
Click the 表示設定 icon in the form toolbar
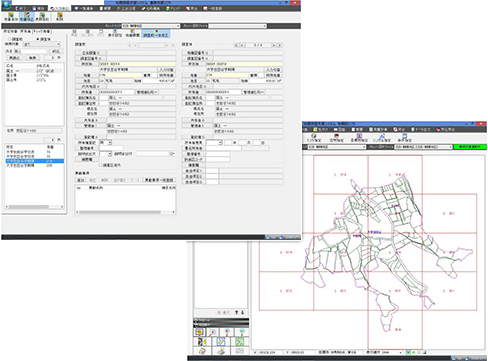(x=115, y=33)
